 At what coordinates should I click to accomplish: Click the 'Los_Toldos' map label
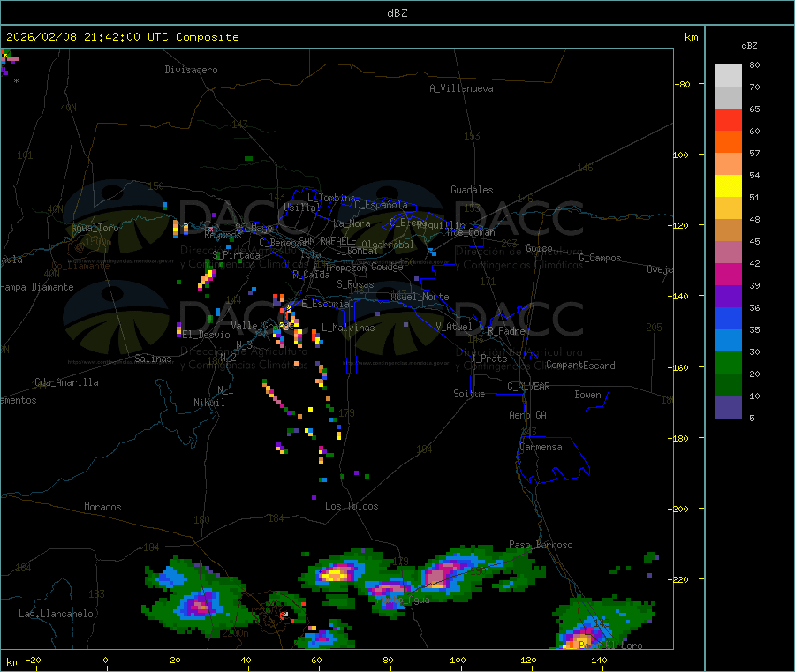[x=352, y=506]
